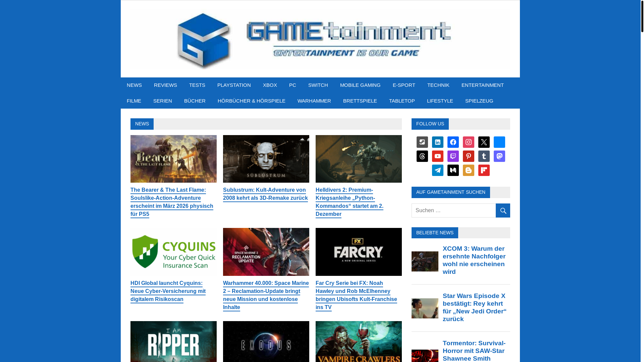Screen dimensions: 644x362
Task: Open the BÜCHER category
Action: pyautogui.click(x=195, y=101)
